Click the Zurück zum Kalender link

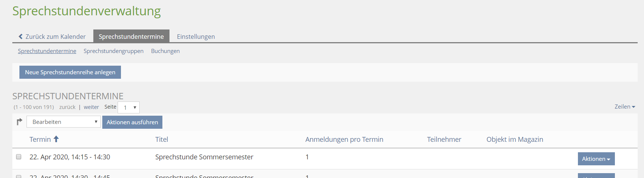point(55,37)
